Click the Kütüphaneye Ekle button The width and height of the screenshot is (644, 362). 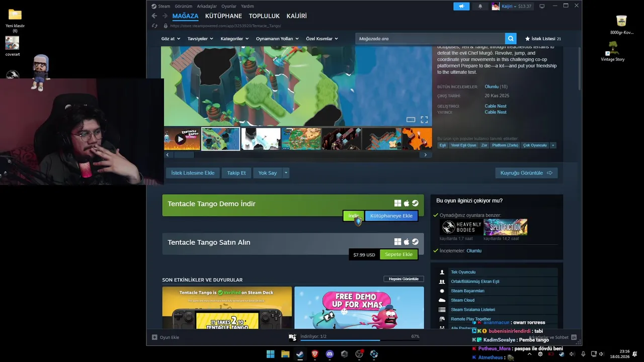click(391, 216)
